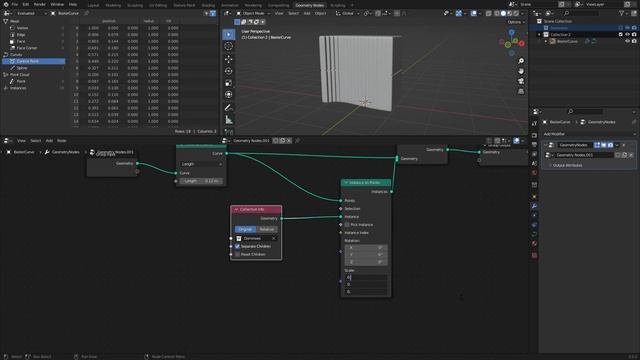Viewport: 640px width, 360px height.
Task: Adjust Scale Y field in Instance on Points
Action: [366, 284]
